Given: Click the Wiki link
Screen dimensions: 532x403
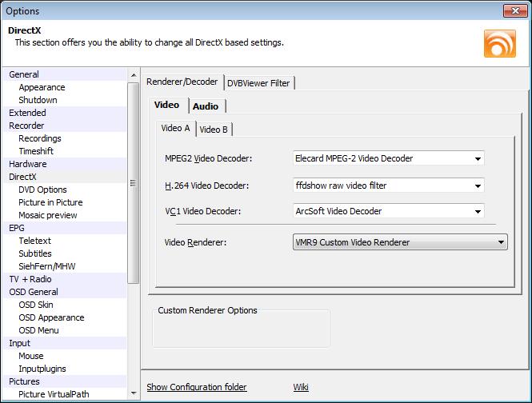Looking at the screenshot, I should point(301,388).
